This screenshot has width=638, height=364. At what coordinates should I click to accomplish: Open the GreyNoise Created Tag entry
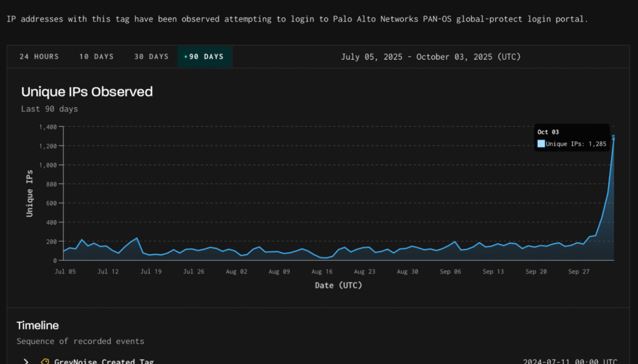103,362
